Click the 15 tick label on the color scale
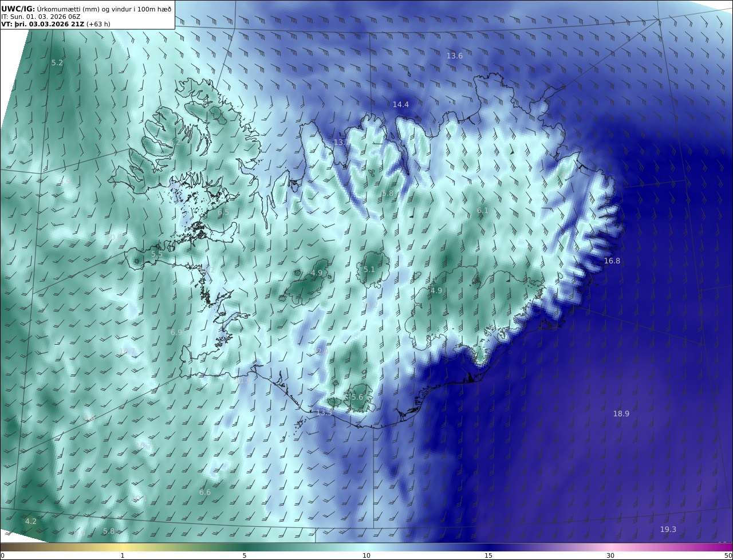This screenshot has width=733, height=560. [x=488, y=555]
